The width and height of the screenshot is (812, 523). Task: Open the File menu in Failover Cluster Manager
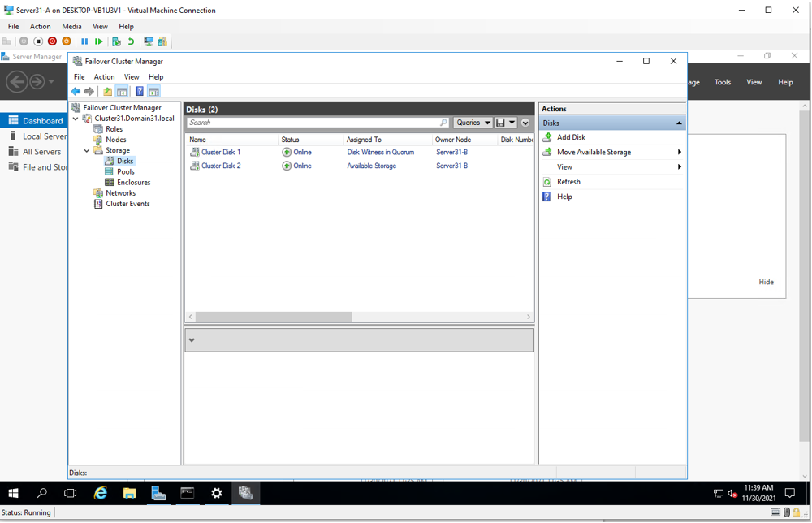click(x=80, y=76)
